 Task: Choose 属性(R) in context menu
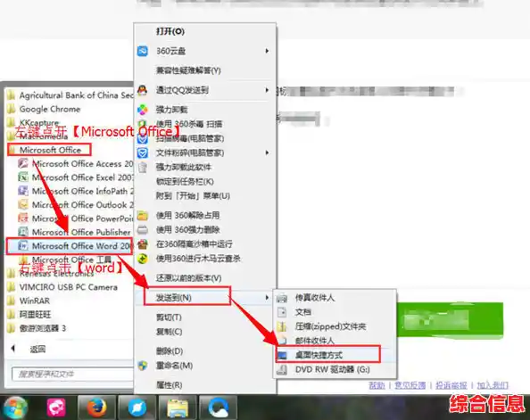[169, 385]
